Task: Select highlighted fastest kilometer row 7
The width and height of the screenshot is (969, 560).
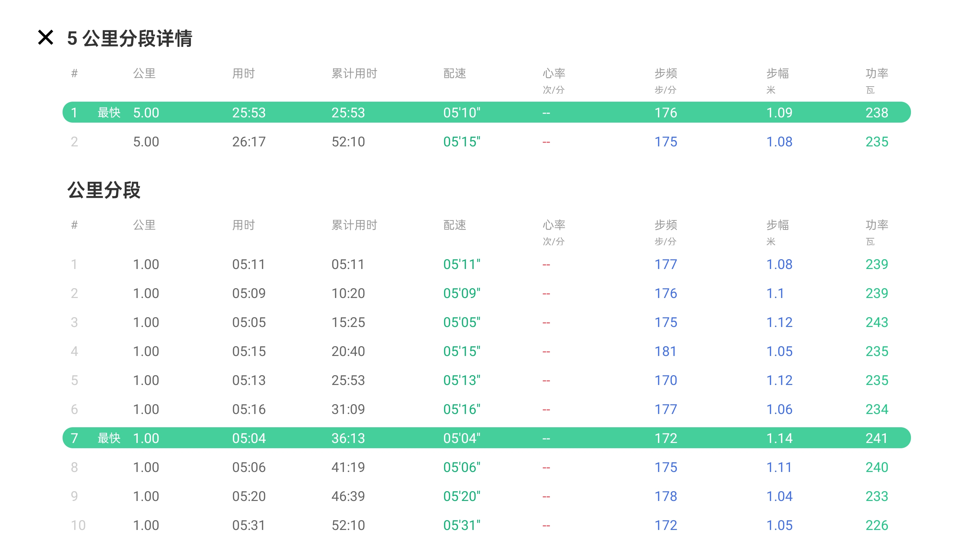Action: pyautogui.click(x=486, y=438)
